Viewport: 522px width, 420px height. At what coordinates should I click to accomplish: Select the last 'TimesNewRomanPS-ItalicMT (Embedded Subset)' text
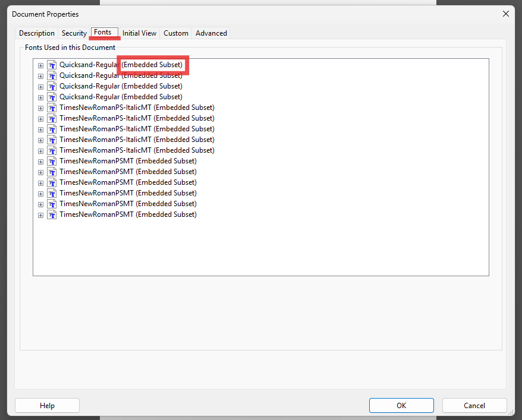(137, 150)
